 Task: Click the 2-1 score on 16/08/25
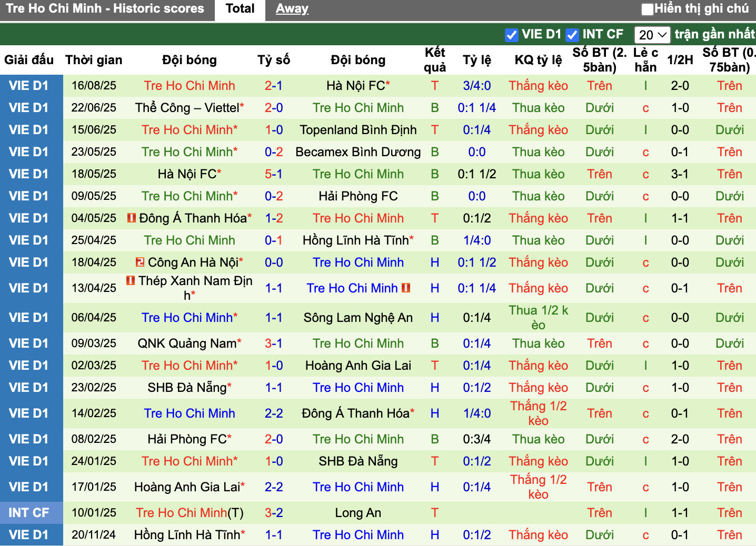click(274, 86)
